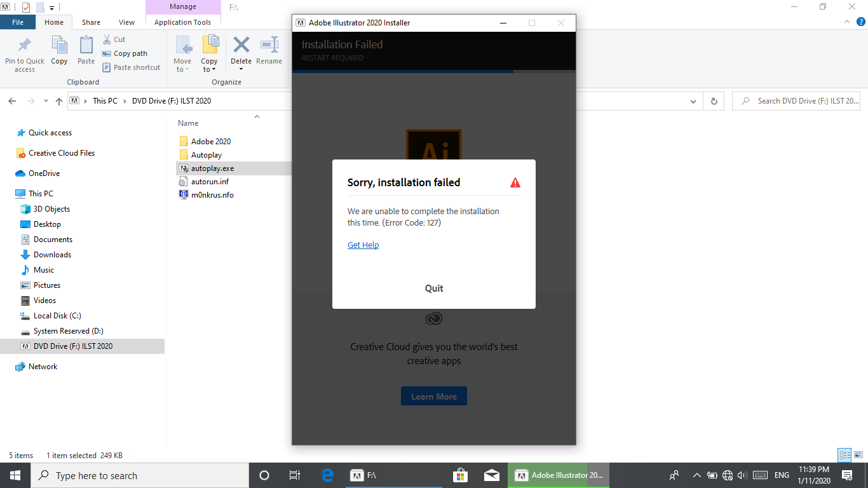Open the Copy to dropdown
Image resolution: width=868 pixels, height=488 pixels.
pos(210,53)
